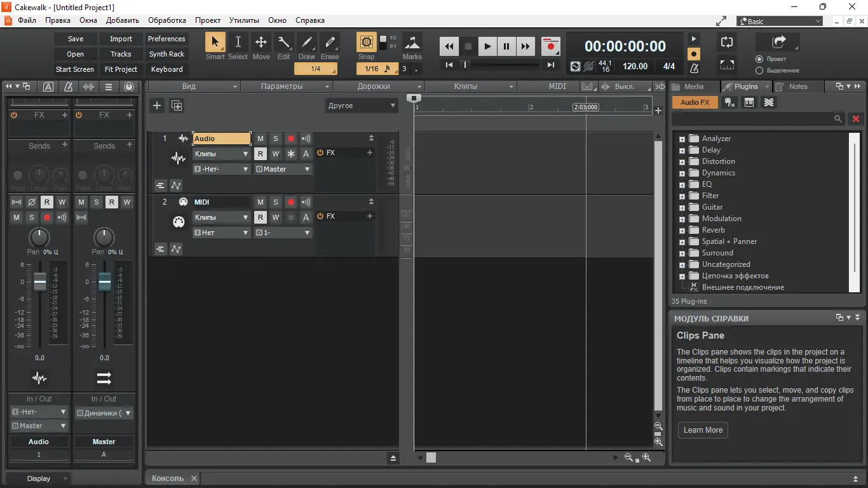The height and width of the screenshot is (488, 868).
Task: Toggle the loop button
Action: pyautogui.click(x=727, y=43)
